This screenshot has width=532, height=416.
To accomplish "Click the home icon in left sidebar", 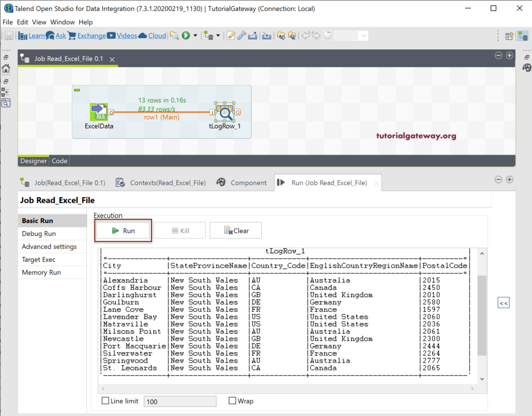I will (x=6, y=69).
